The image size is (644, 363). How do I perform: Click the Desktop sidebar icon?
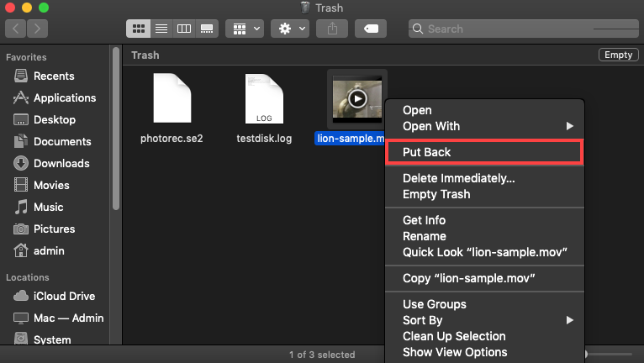tap(20, 119)
